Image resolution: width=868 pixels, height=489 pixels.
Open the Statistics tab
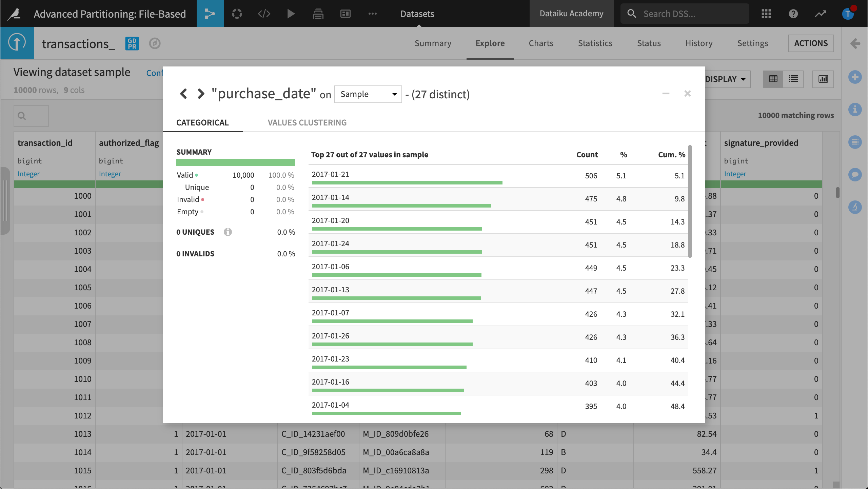pyautogui.click(x=595, y=43)
